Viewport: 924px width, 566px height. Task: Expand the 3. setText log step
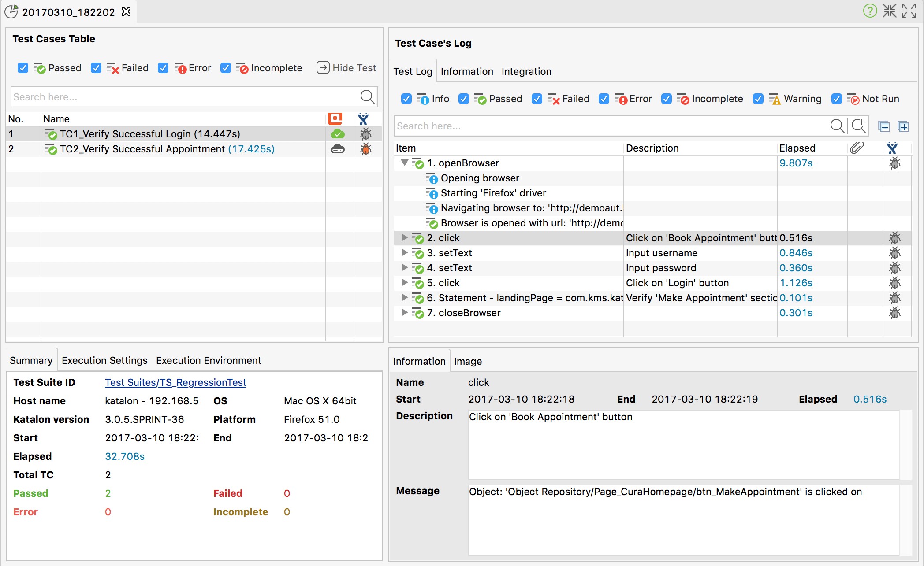[404, 253]
